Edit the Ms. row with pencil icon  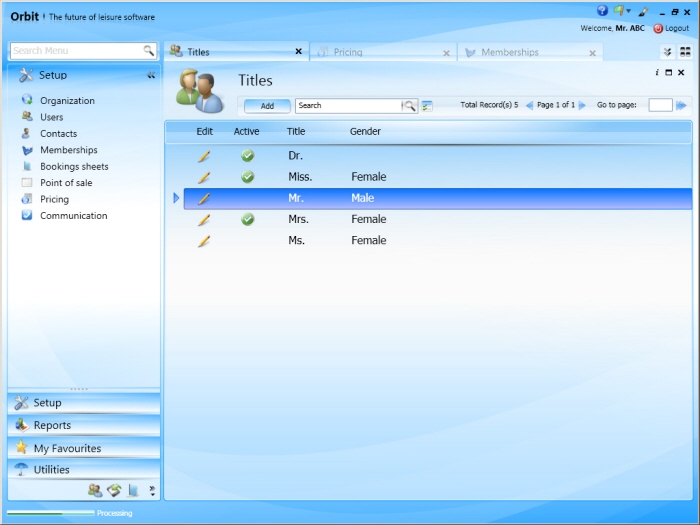pos(204,241)
